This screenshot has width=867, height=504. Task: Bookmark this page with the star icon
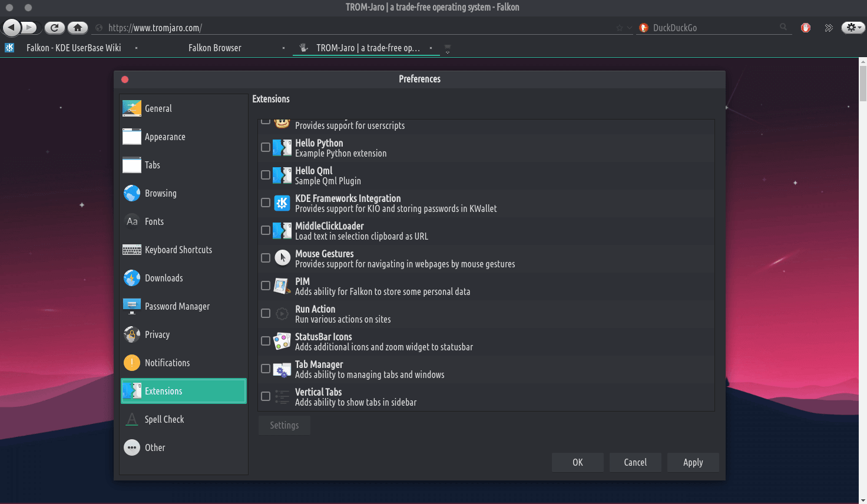point(619,28)
